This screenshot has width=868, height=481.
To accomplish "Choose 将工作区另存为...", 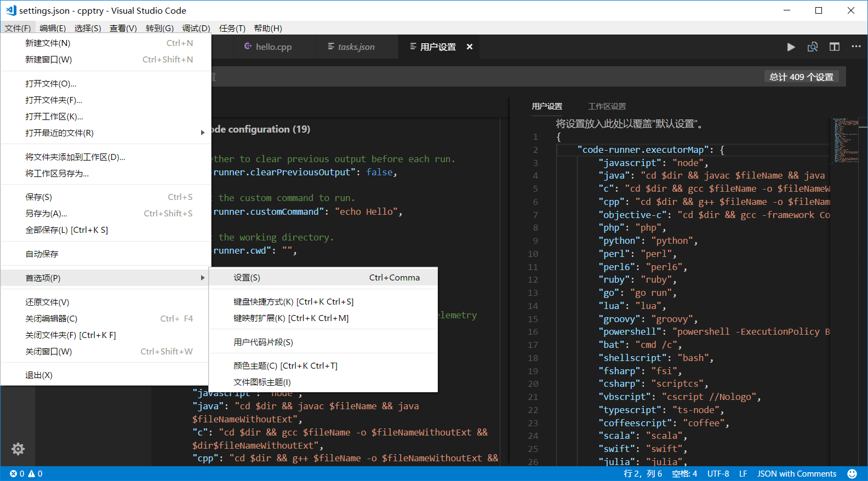I will pyautogui.click(x=106, y=174).
